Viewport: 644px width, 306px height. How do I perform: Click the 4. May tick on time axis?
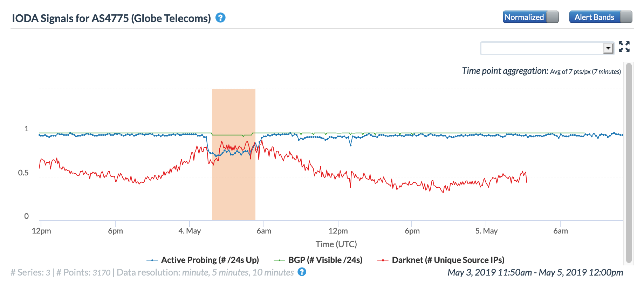click(x=190, y=231)
